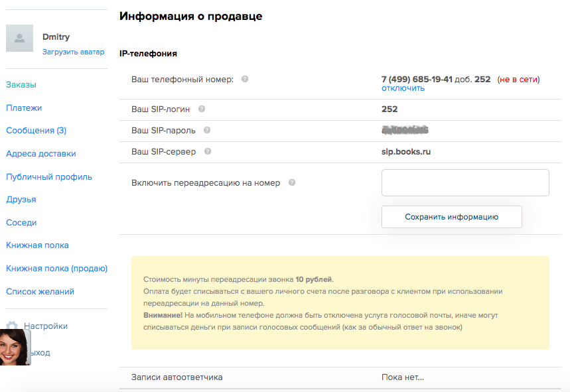Open Книжная полка (продаю) page
This screenshot has width=570, height=392.
pos(57,269)
